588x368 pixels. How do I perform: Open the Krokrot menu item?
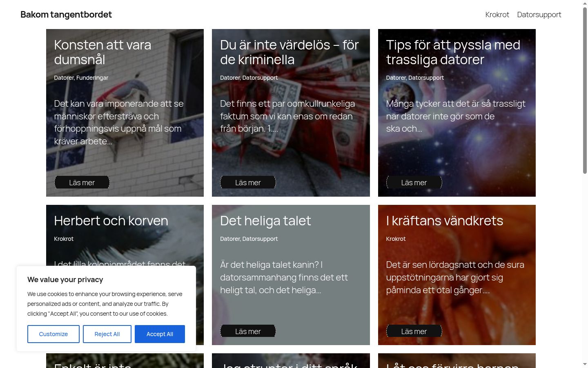(497, 15)
